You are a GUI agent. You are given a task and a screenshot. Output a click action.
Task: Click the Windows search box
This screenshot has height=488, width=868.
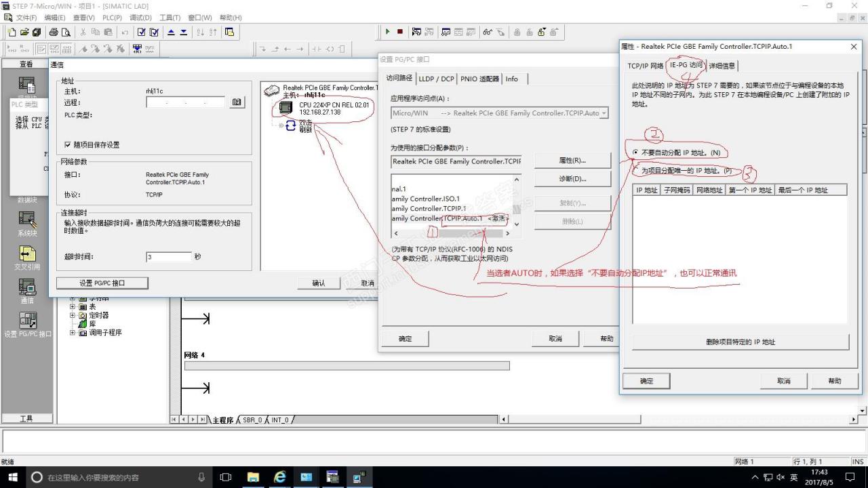click(x=118, y=477)
